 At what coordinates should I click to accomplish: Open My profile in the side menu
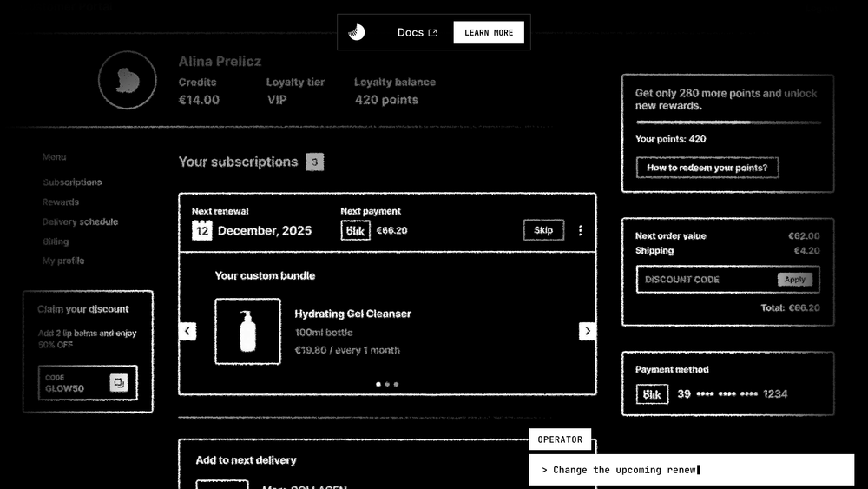[63, 261]
